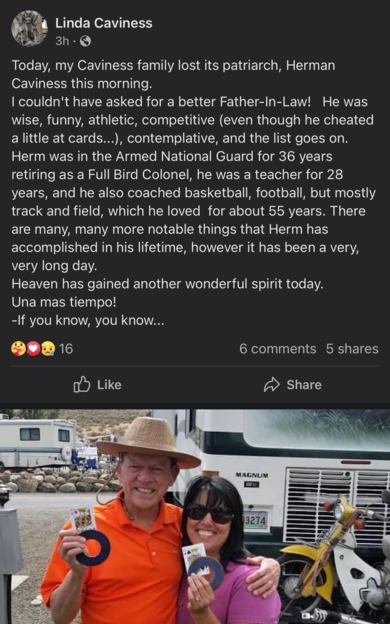Click the sad tear reaction emoji
This screenshot has height=624, width=390.
48,349
